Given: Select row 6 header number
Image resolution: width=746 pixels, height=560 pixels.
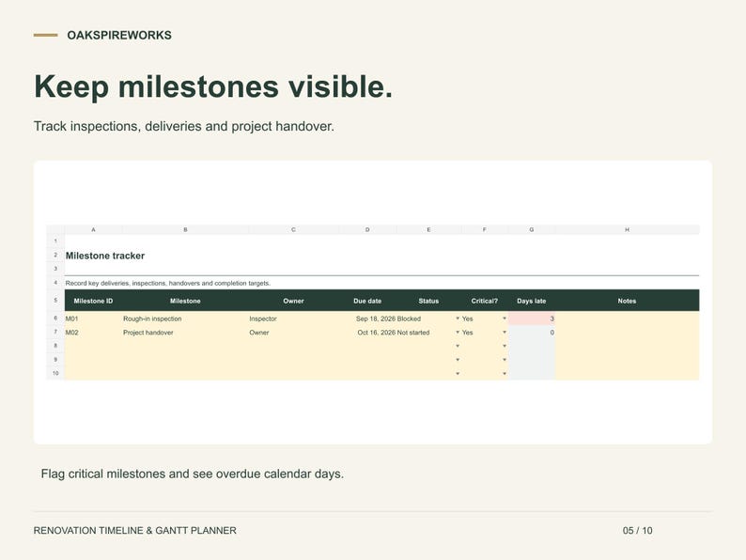Looking at the screenshot, I should tap(55, 319).
